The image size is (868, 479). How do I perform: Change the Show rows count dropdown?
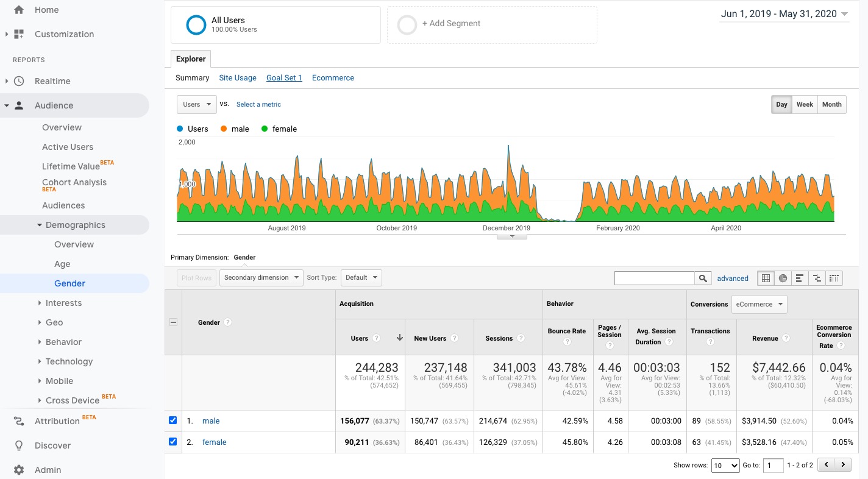coord(725,465)
